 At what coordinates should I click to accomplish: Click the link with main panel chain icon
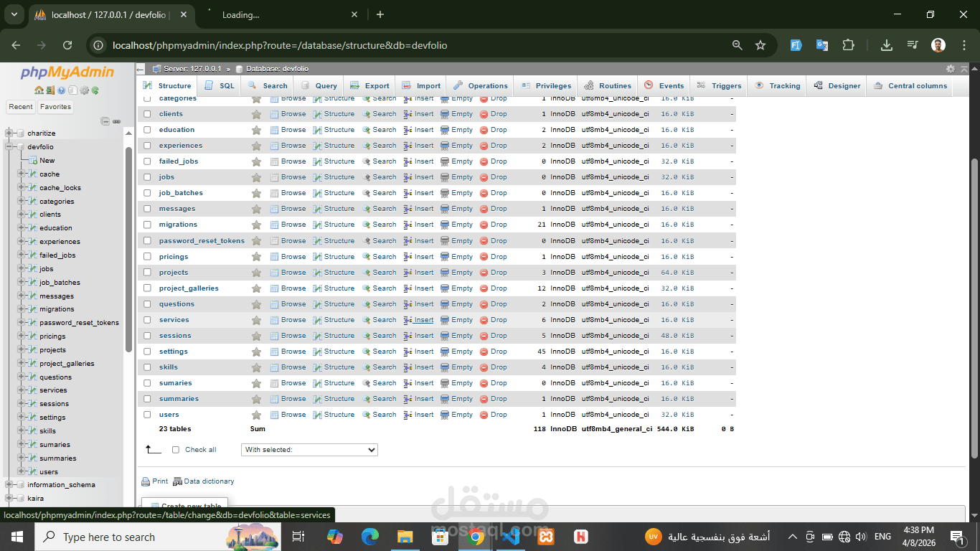point(116,121)
